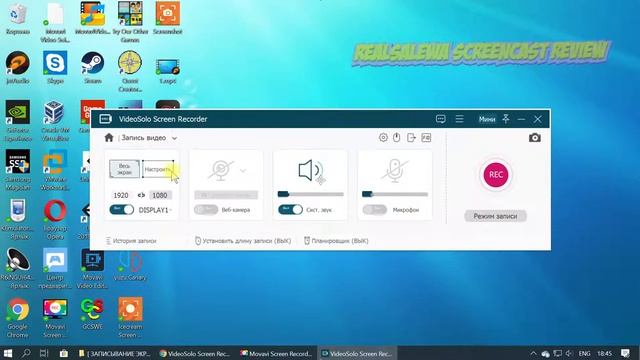640x360 pixels.
Task: Open Microsoft Store taskbar icon
Action: click(64, 353)
